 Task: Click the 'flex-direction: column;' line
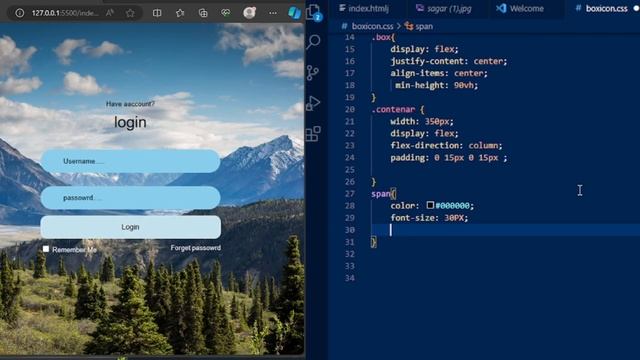pyautogui.click(x=446, y=145)
